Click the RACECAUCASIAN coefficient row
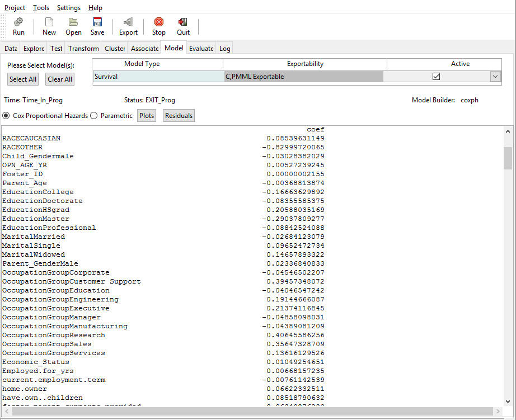Viewport: 516px width, 420px height. coord(163,138)
